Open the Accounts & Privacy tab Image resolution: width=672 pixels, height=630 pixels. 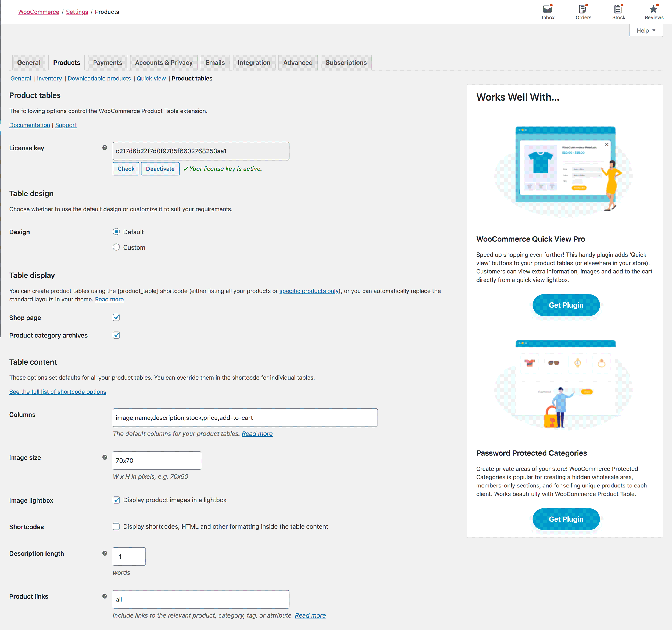[x=164, y=63]
